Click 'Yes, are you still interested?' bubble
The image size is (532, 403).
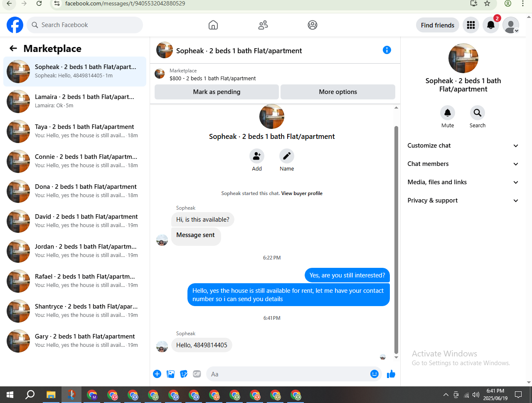[x=347, y=275]
